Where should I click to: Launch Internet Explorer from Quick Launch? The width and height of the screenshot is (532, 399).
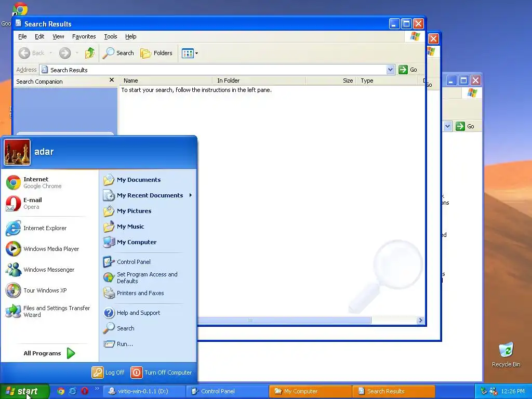[x=73, y=391]
